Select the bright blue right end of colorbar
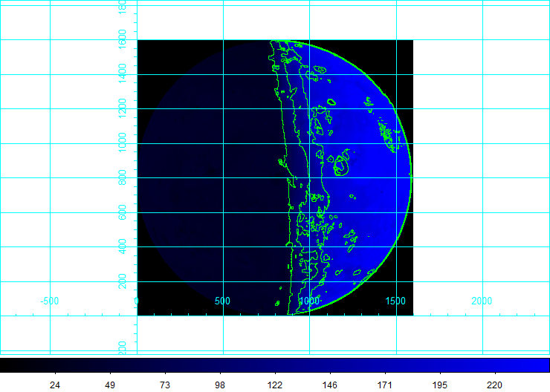The width and height of the screenshot is (550, 392). tap(545, 365)
